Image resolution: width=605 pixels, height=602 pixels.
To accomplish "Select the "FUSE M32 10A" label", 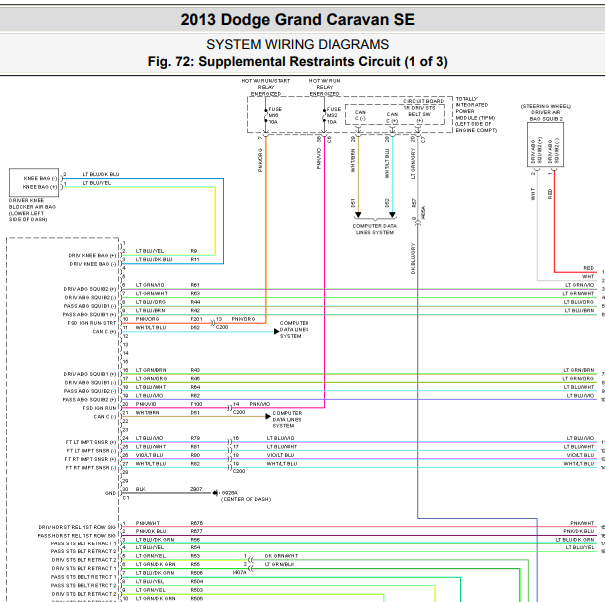I will click(334, 115).
